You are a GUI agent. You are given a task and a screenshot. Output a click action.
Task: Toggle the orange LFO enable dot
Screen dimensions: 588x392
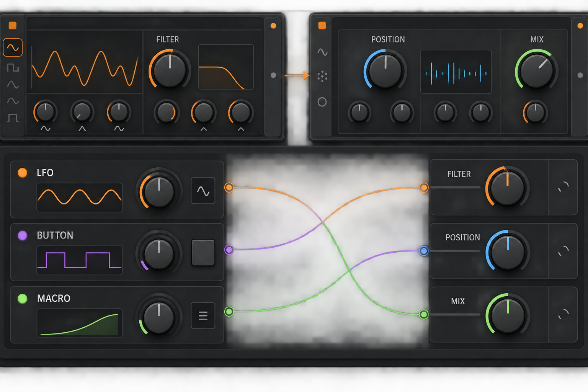[23, 173]
